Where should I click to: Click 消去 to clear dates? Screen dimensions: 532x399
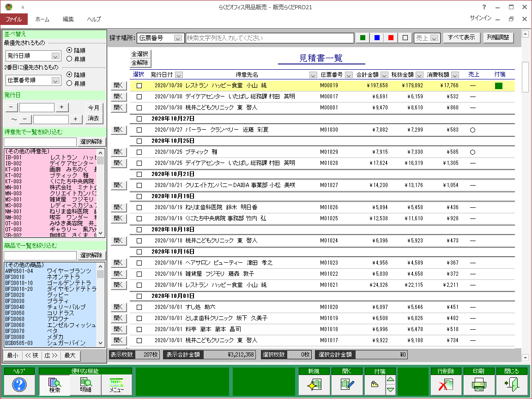click(x=94, y=118)
